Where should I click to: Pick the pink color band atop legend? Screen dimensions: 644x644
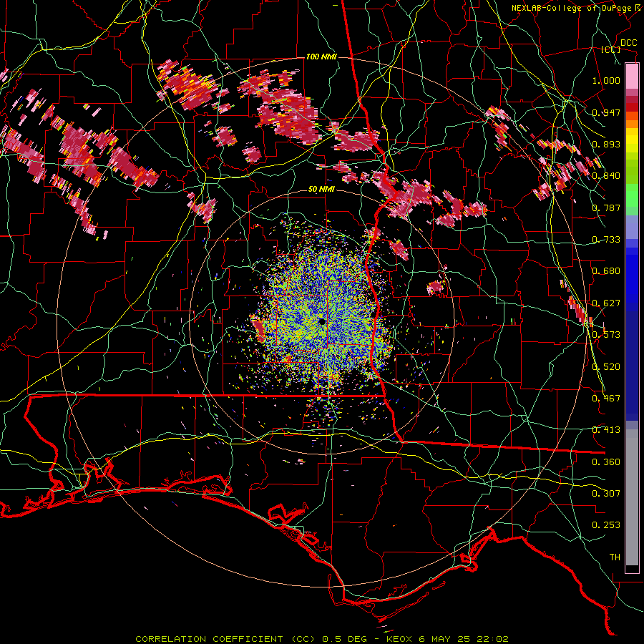632,76
